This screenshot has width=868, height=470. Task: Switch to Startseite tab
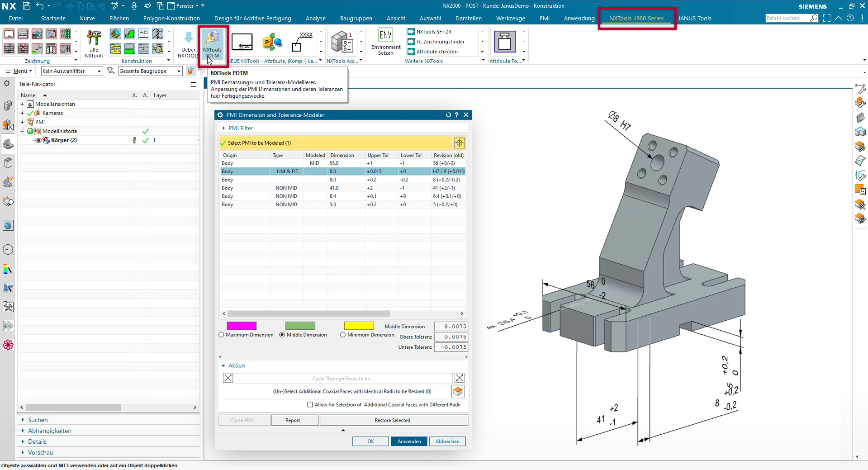coord(53,18)
